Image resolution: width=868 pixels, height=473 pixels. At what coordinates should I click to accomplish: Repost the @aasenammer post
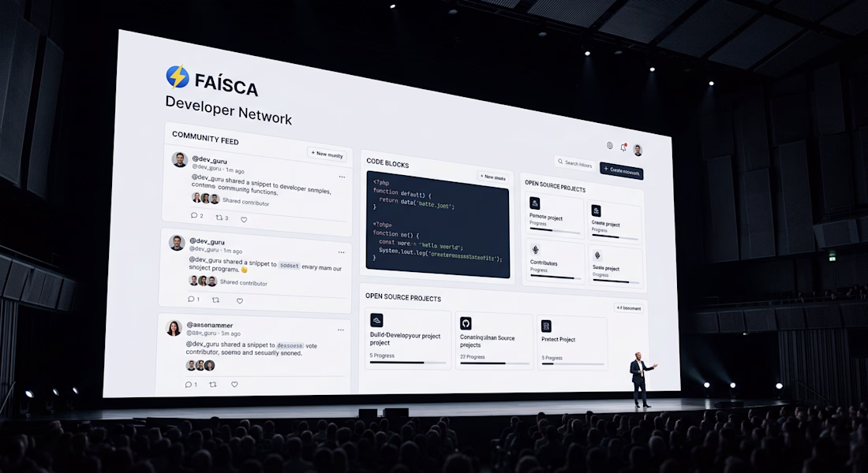[x=212, y=384]
